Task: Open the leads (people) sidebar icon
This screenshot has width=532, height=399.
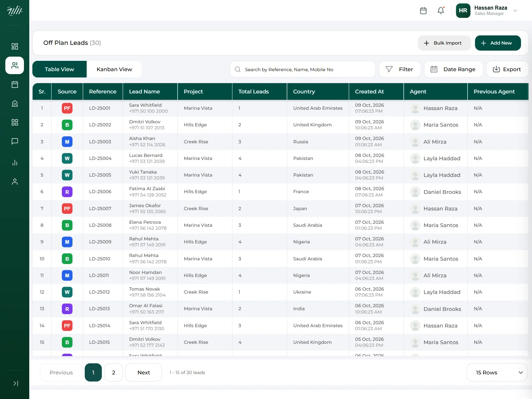Action: (x=15, y=65)
